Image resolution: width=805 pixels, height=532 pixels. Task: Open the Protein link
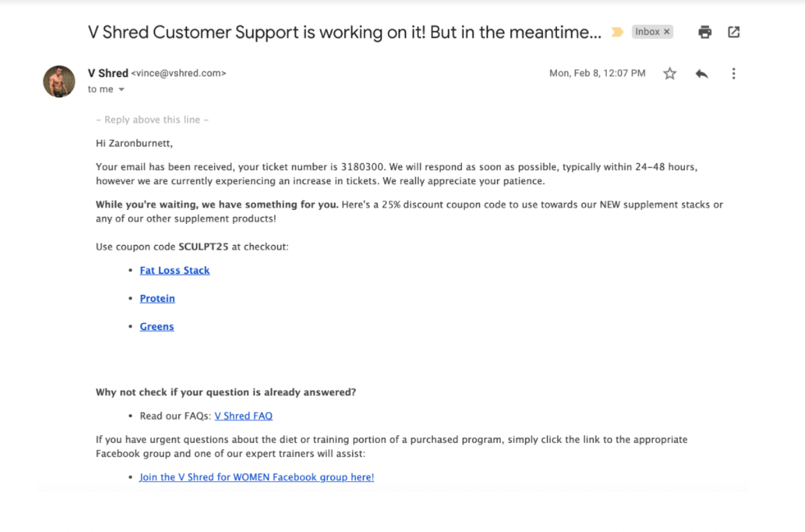pos(157,298)
